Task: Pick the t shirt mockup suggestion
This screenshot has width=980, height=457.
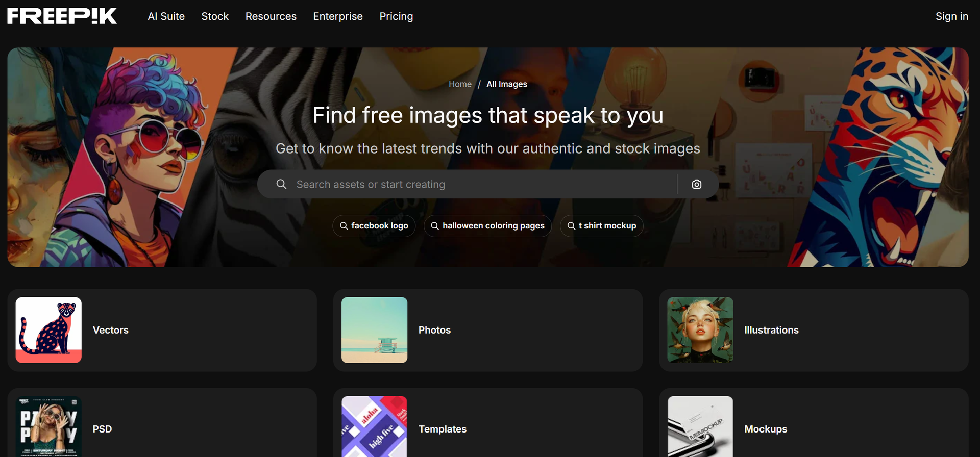Action: pos(602,225)
